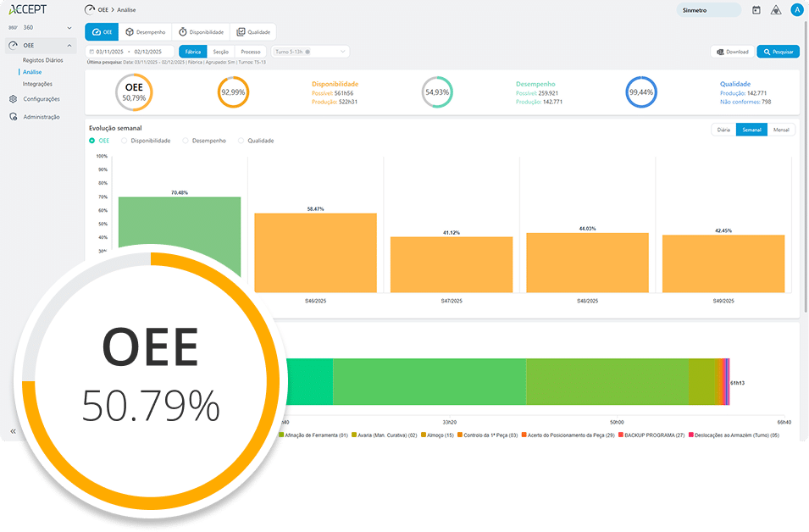Screen dimensions: 809x532
Task: Click the Download button
Action: [732, 52]
